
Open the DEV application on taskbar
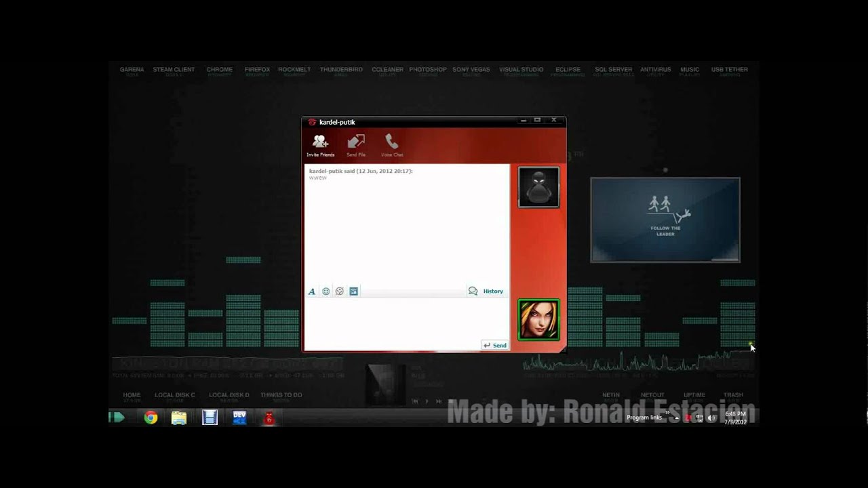pos(239,418)
